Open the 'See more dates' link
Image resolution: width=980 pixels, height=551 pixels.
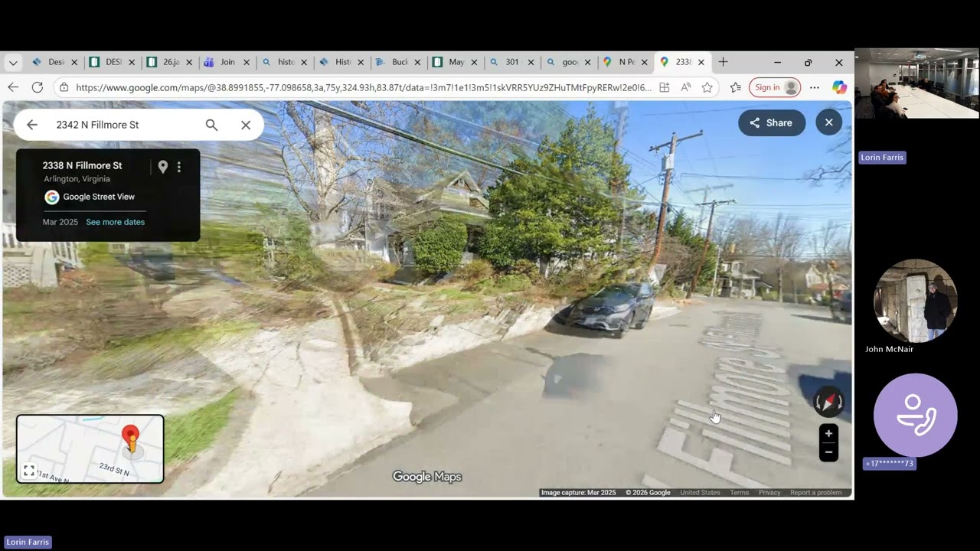[x=115, y=222]
